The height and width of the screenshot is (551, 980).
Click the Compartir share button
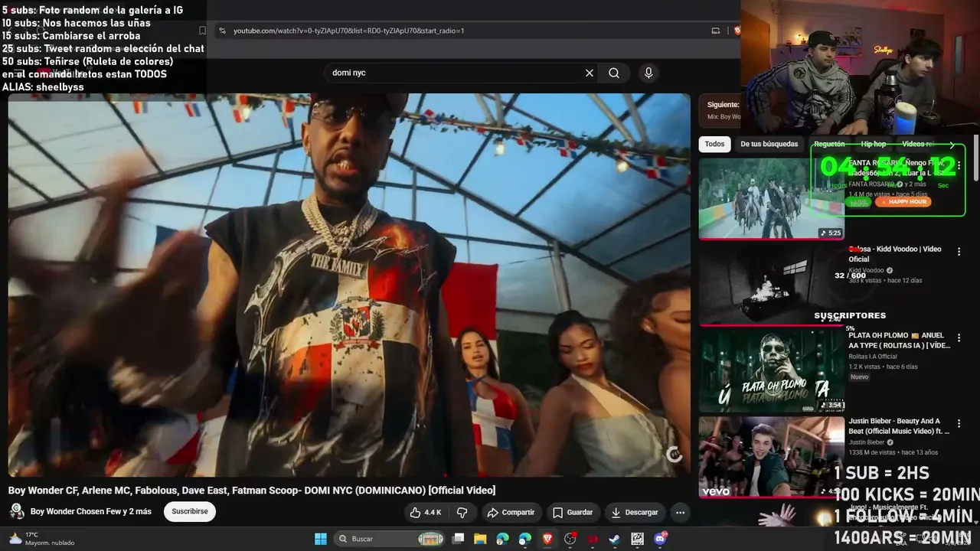511,512
